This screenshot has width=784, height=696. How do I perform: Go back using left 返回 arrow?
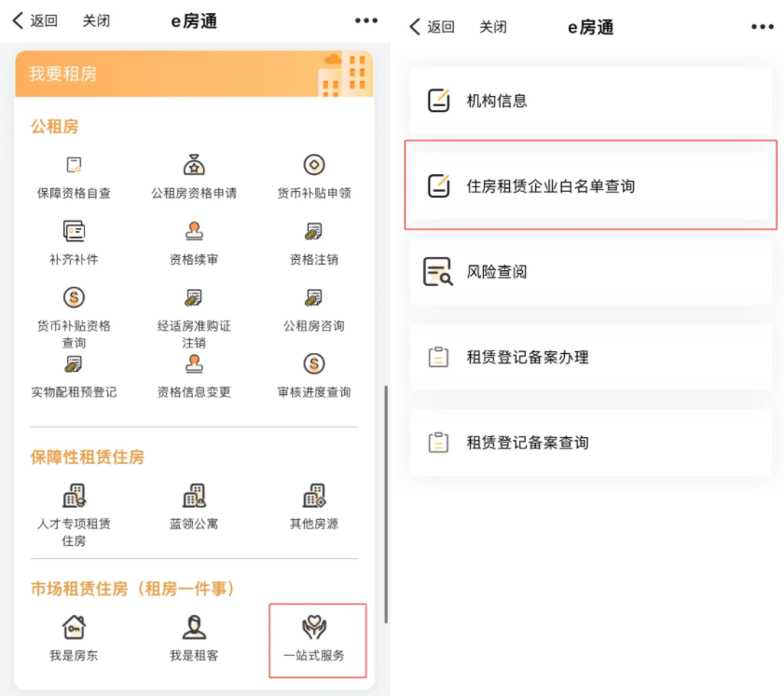35,20
